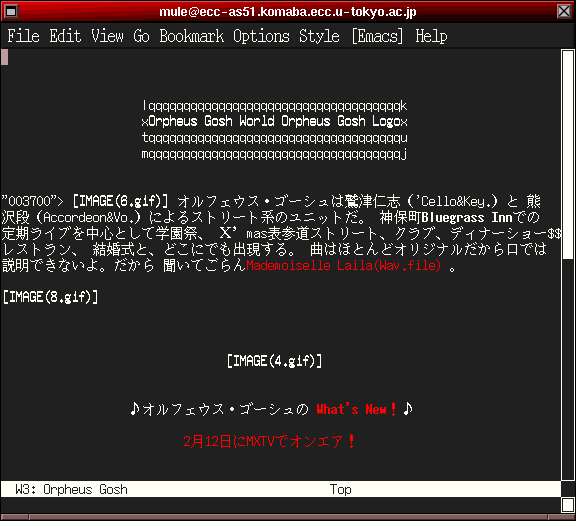The width and height of the screenshot is (576, 521).
Task: Open the Bookmark menu
Action: (x=191, y=36)
